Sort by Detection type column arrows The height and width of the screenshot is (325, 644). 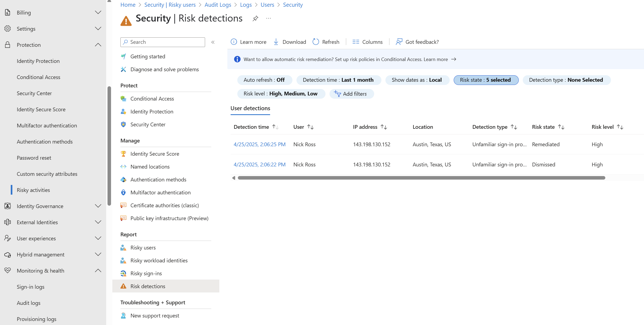tap(514, 127)
